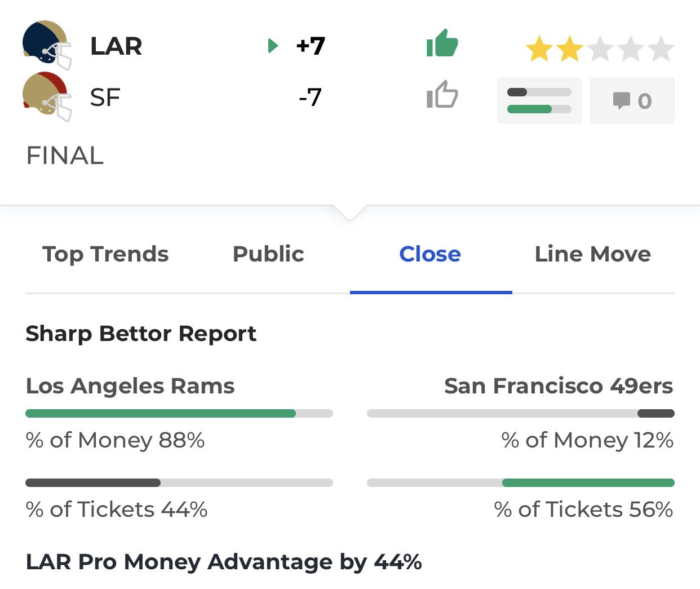The height and width of the screenshot is (589, 700).
Task: Toggle the outlined thumbs-up for SF
Action: 442,94
